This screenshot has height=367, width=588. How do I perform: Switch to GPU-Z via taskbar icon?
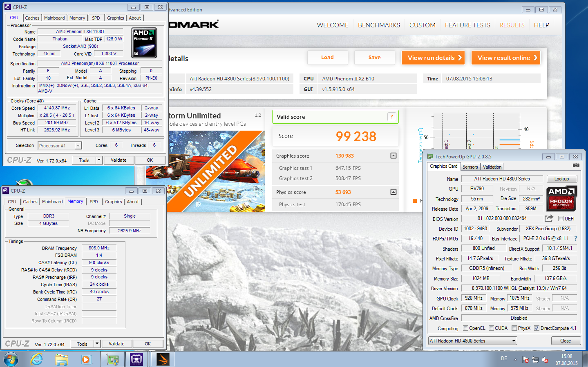112,359
